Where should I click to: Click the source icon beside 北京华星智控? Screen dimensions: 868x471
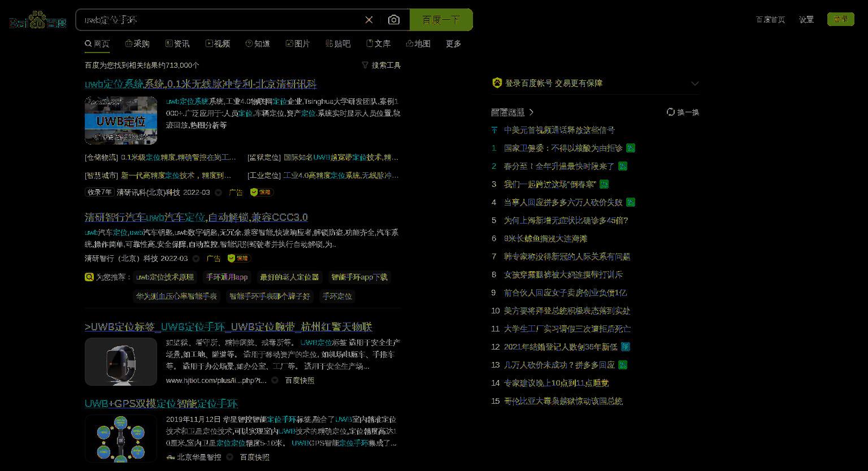tap(170, 457)
